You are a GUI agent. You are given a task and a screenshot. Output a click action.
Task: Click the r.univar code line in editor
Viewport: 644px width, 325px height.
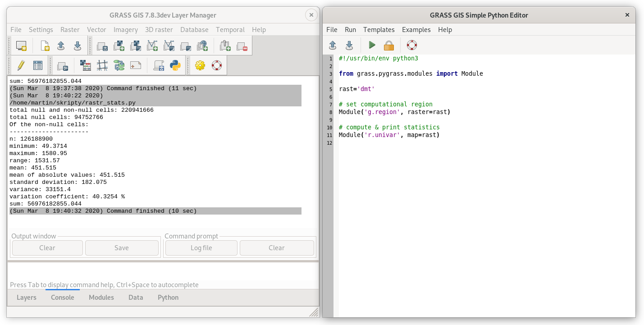[x=389, y=135]
